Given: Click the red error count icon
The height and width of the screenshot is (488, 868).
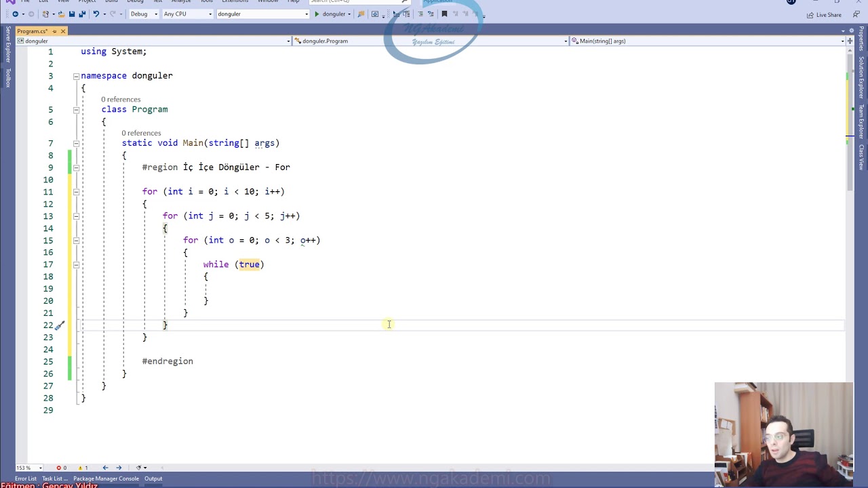Looking at the screenshot, I should pyautogui.click(x=59, y=468).
